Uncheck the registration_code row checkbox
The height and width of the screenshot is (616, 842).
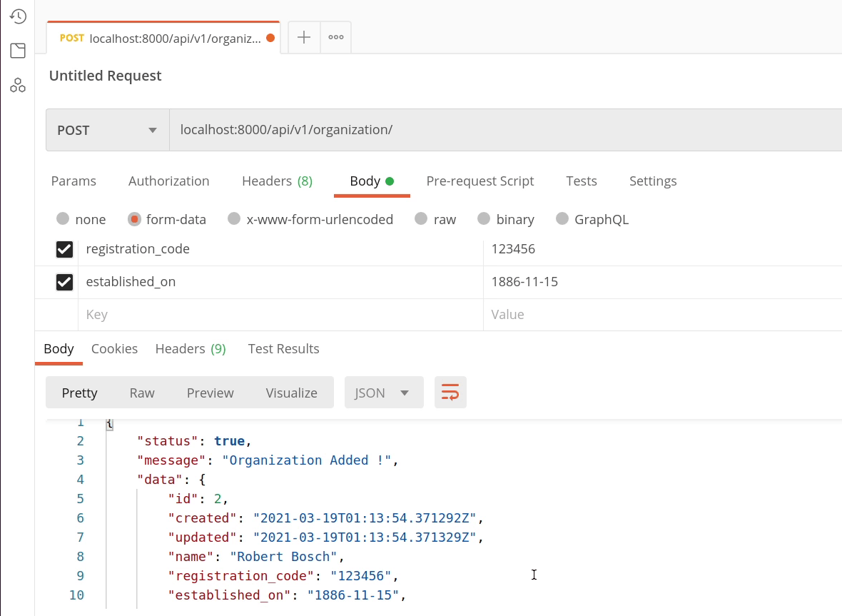[x=64, y=249]
